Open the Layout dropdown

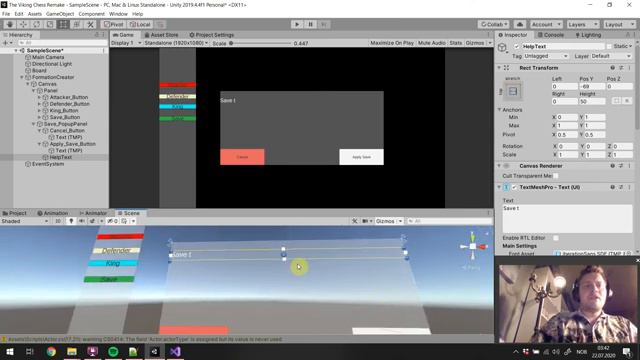[x=619, y=24]
